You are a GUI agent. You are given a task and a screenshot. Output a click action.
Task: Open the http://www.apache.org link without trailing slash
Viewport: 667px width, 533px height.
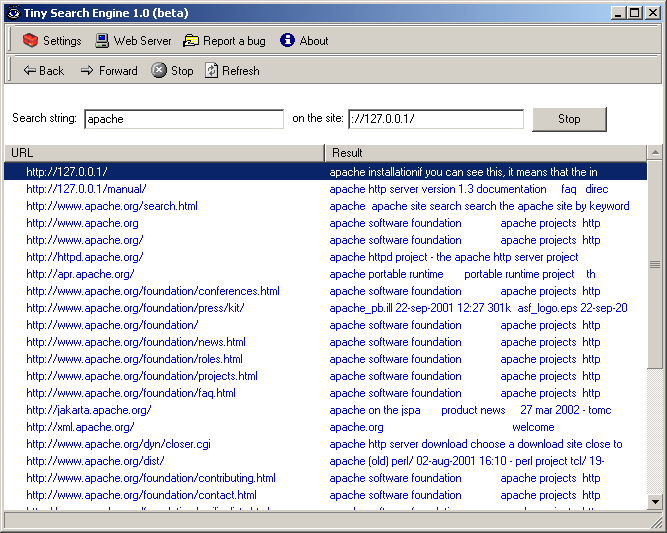[x=82, y=223]
